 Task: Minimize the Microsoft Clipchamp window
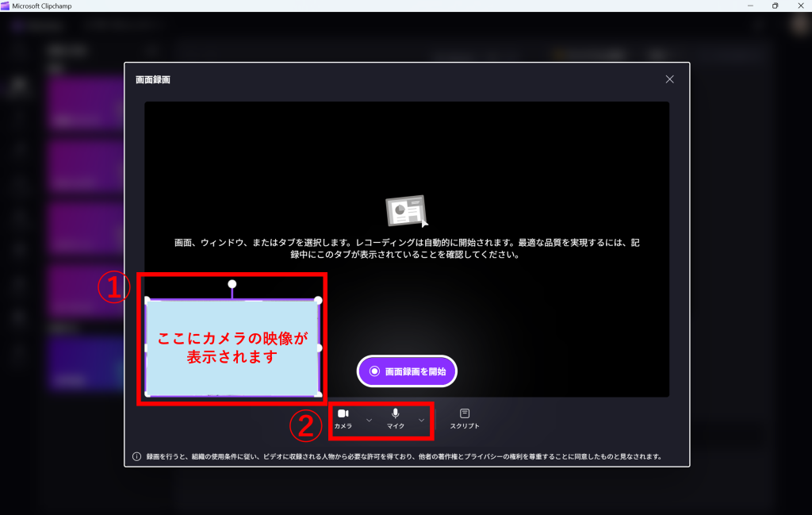point(750,6)
